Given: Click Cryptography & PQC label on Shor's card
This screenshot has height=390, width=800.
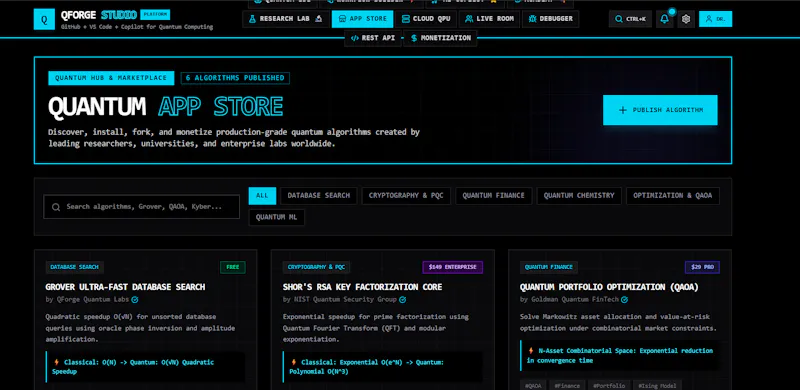Looking at the screenshot, I should coord(316,267).
